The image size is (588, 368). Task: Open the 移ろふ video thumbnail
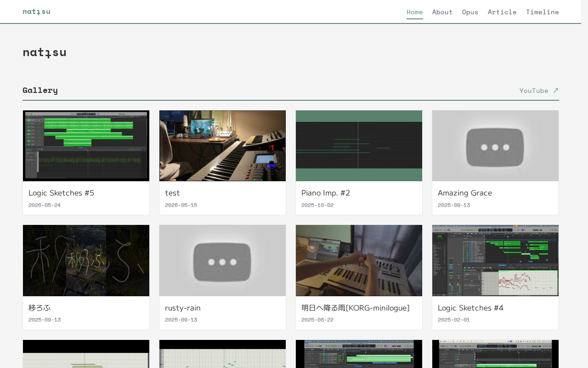(86, 260)
